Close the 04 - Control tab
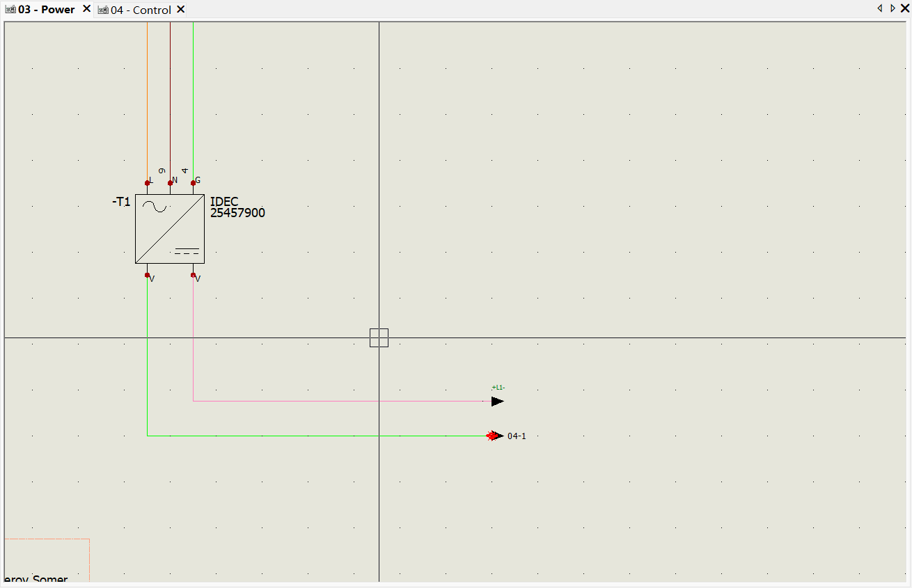912x588 pixels. tap(180, 9)
